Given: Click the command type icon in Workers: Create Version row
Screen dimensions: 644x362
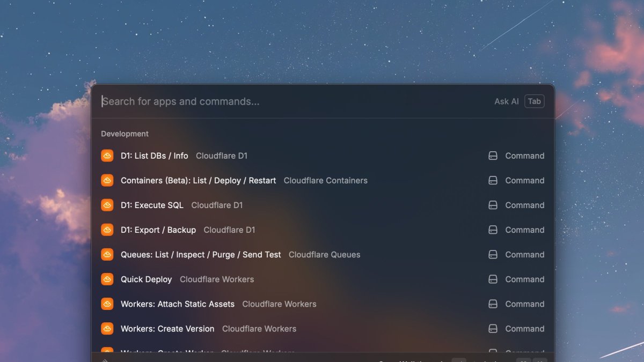Looking at the screenshot, I should 493,328.
